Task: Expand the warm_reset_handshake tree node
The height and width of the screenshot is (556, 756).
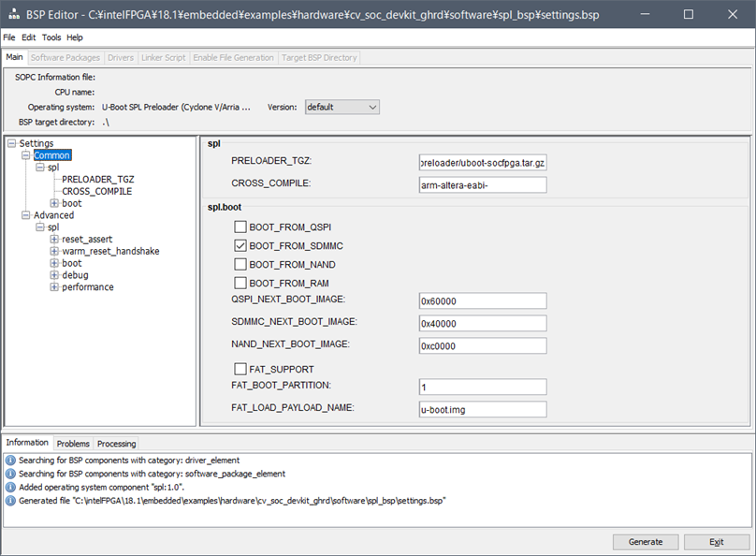Action: [x=54, y=252]
